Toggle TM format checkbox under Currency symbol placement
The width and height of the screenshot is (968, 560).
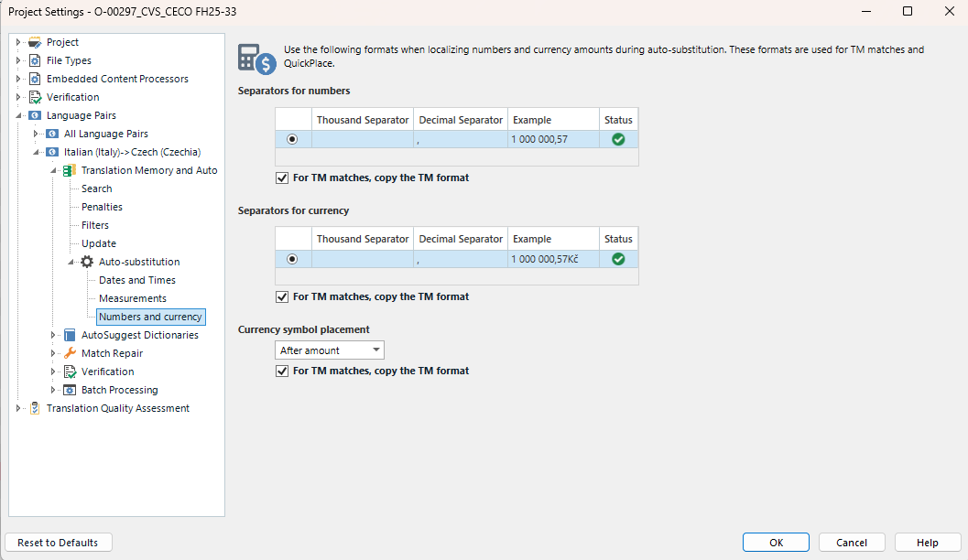pos(282,372)
